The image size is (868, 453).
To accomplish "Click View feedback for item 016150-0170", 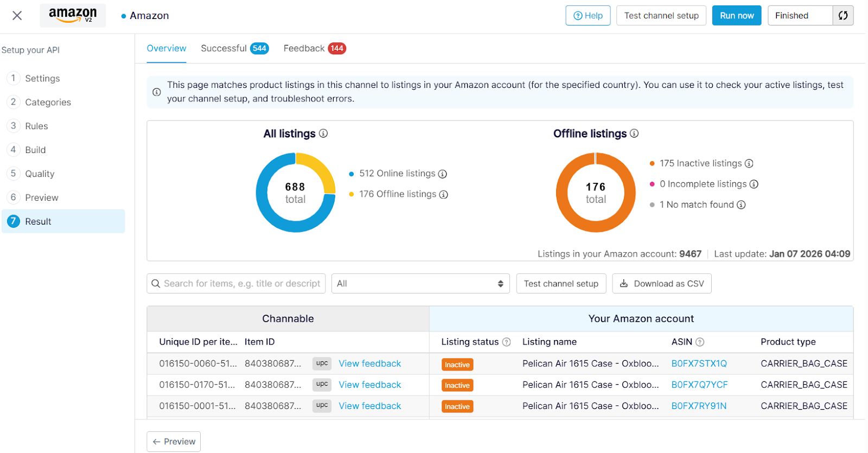I will [369, 385].
